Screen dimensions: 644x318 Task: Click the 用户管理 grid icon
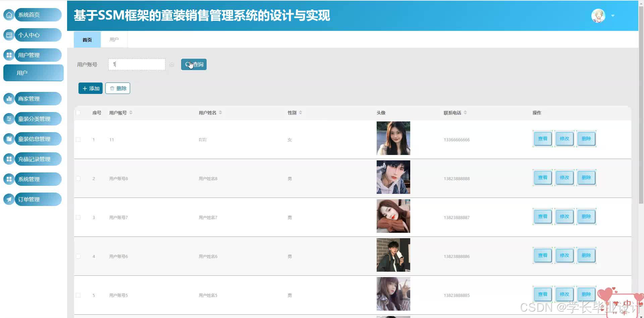tap(9, 55)
